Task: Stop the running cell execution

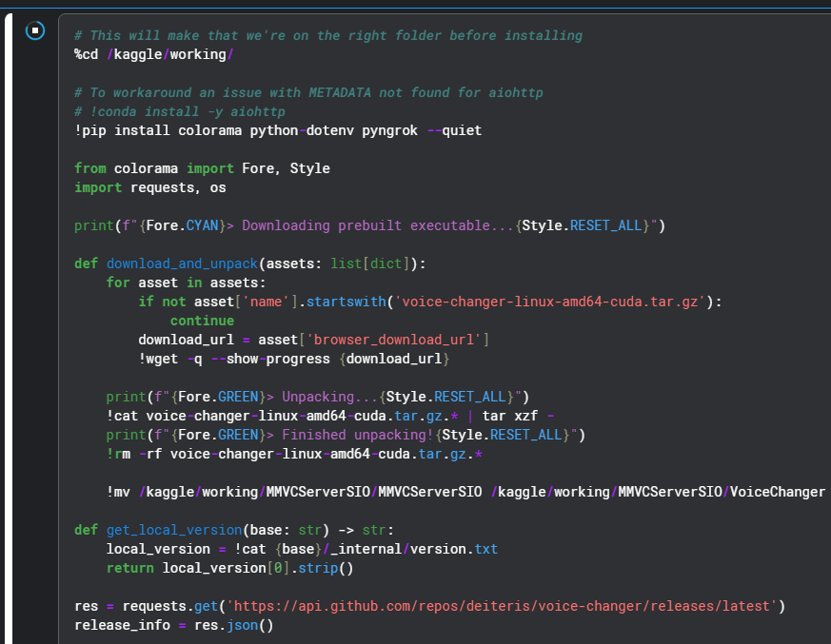Action: coord(35,31)
